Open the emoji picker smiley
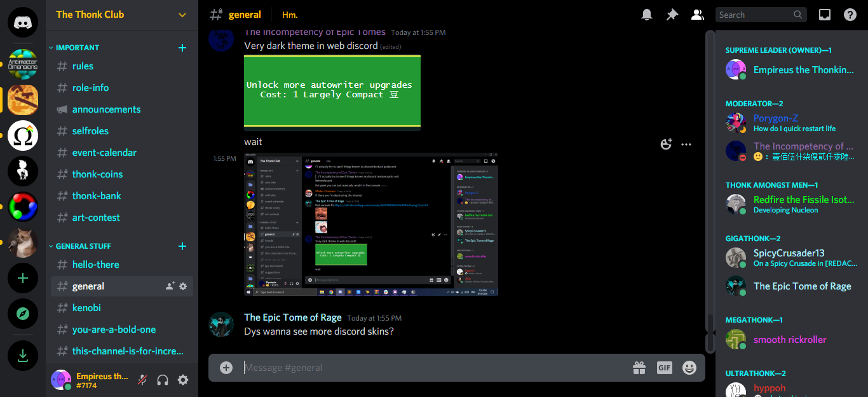Viewport: 868px width, 397px height. [689, 368]
